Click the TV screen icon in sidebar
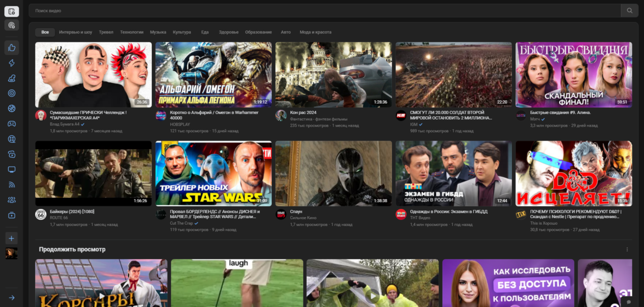Image resolution: width=644 pixels, height=307 pixels. [x=12, y=169]
